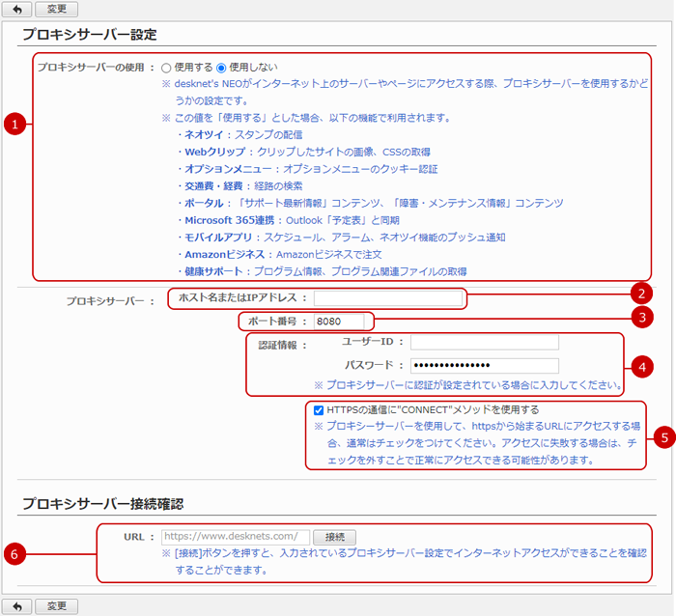Click the 接続 button to test the proxy

point(335,537)
